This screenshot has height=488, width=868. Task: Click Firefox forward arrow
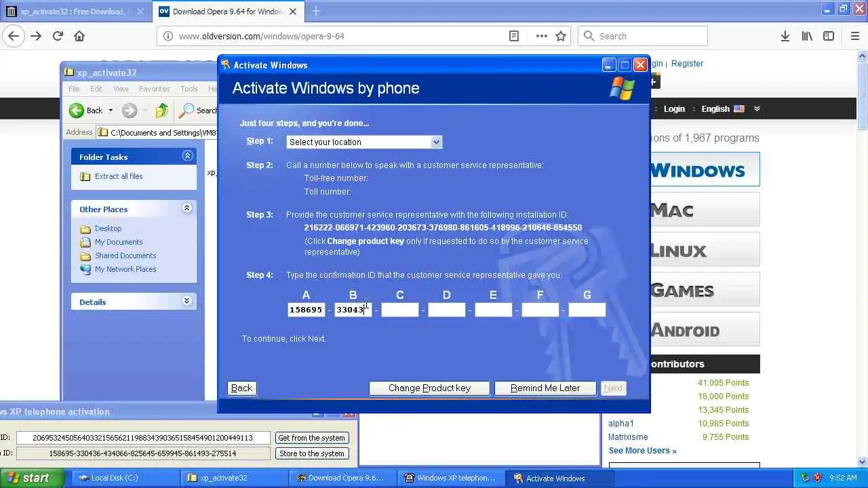click(x=36, y=36)
